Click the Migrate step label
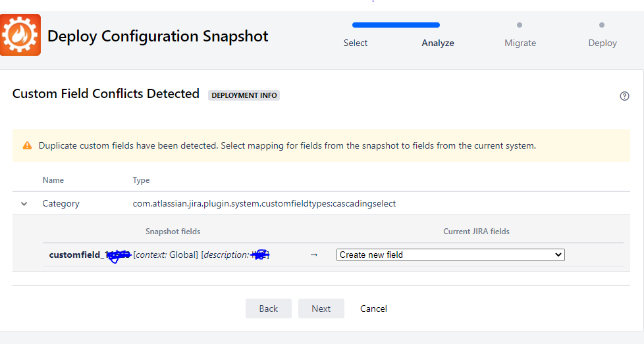Image resolution: width=644 pixels, height=344 pixels. coord(520,43)
